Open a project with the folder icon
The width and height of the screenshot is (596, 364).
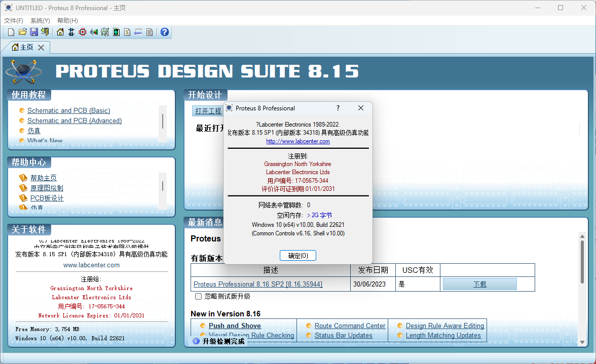coord(22,32)
